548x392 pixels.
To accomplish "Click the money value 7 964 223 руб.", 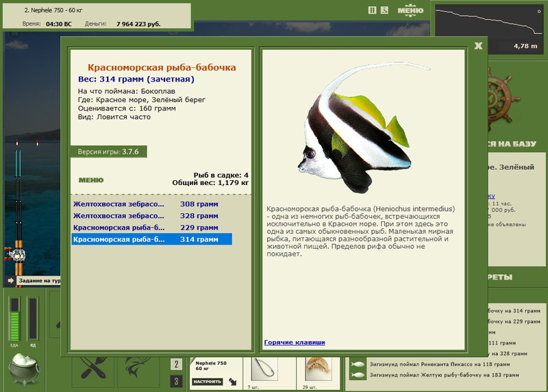I will click(138, 24).
